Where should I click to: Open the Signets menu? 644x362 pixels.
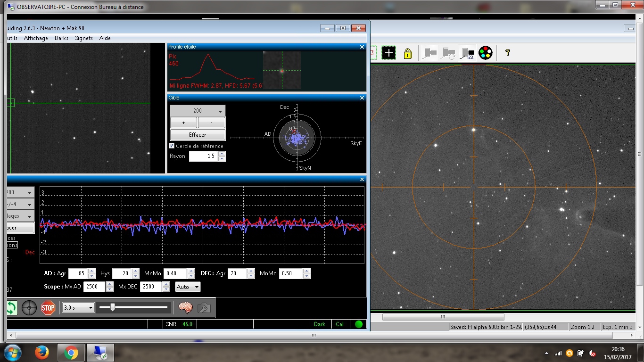pos(84,38)
